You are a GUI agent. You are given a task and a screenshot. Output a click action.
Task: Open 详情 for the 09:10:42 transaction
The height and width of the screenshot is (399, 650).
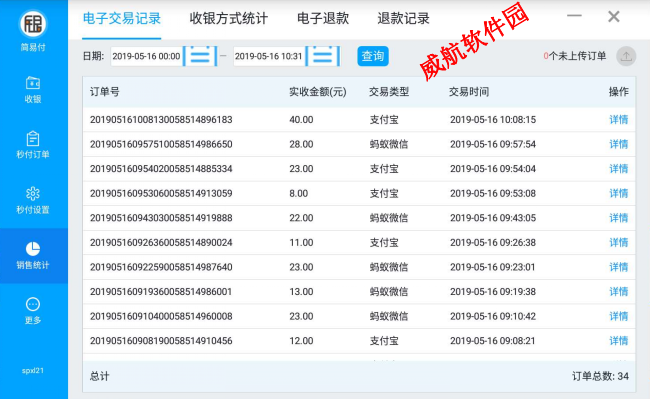pyautogui.click(x=618, y=316)
